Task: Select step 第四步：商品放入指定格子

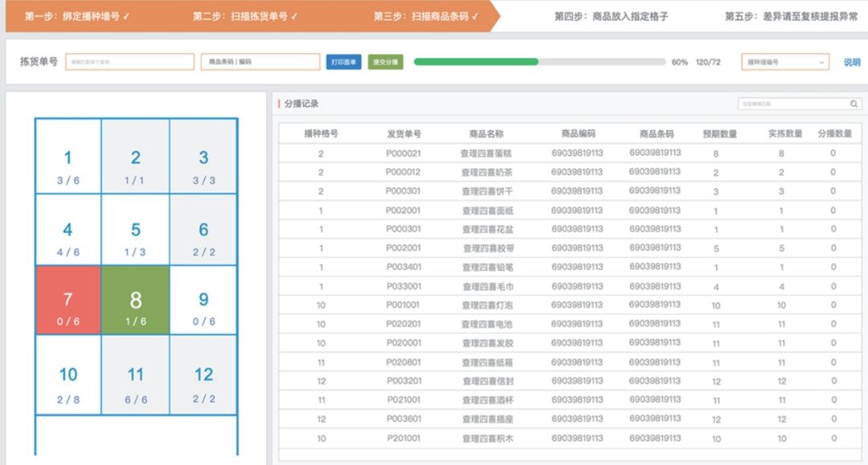Action: (x=611, y=17)
